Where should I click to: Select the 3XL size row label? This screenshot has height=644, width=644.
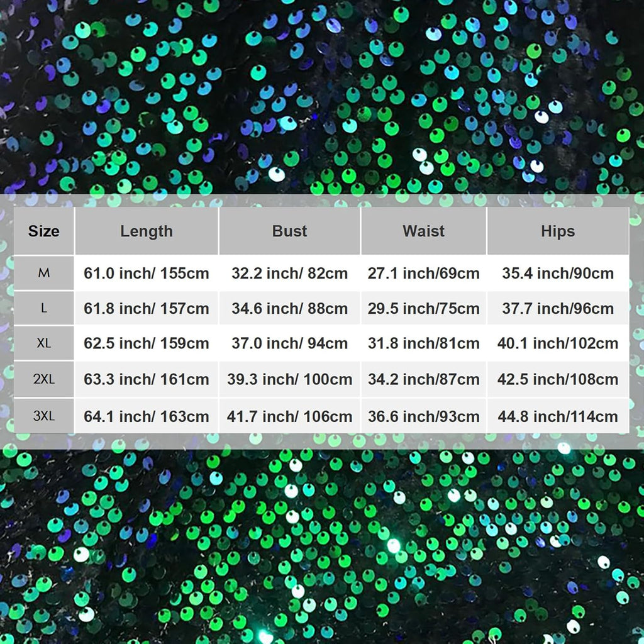(44, 416)
